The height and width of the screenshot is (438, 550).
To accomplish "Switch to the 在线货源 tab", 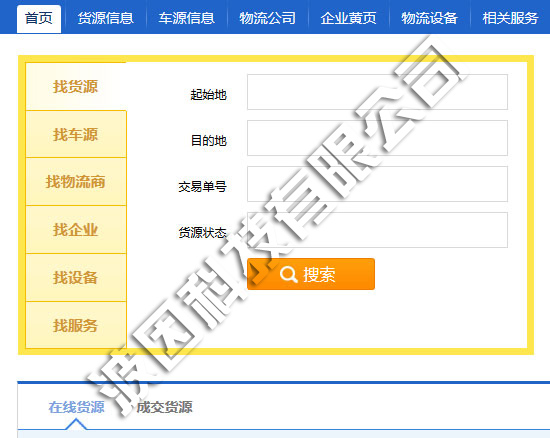I will coord(76,407).
